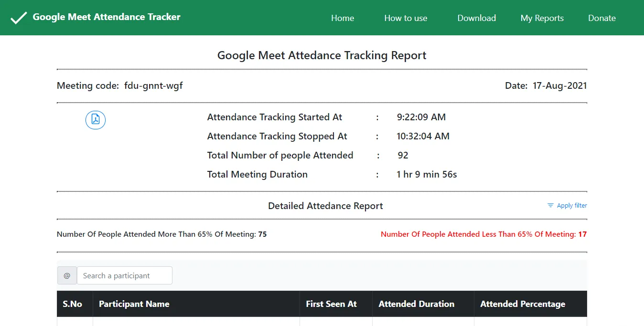Screen dimensions: 644x326
Task: Click the Google Meet Attendance Tracker header link
Action: [106, 17]
